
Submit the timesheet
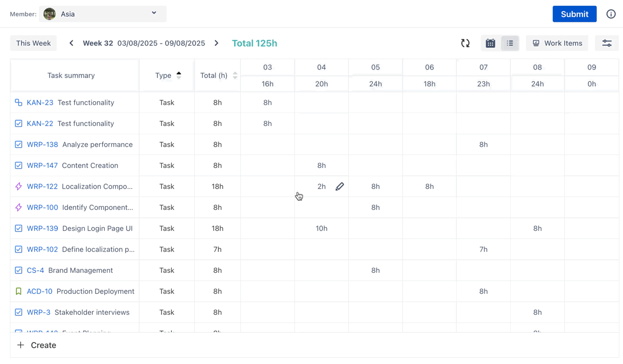pyautogui.click(x=574, y=14)
